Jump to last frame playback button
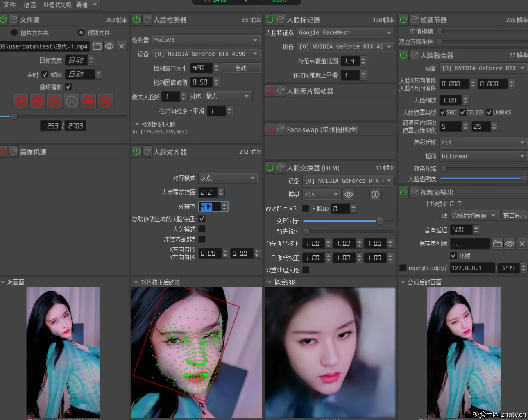This screenshot has width=528, height=420. (105, 101)
